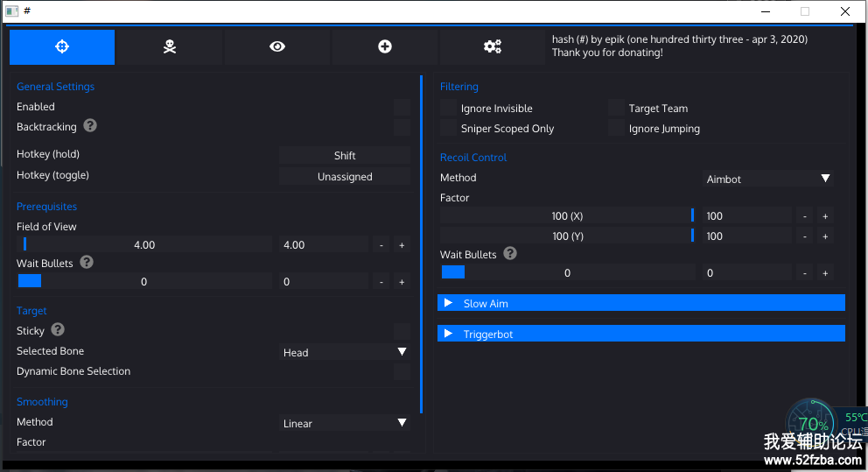Click help icon beside Recoil Control Wait Bullets
The height and width of the screenshot is (472, 868).
pyautogui.click(x=510, y=254)
